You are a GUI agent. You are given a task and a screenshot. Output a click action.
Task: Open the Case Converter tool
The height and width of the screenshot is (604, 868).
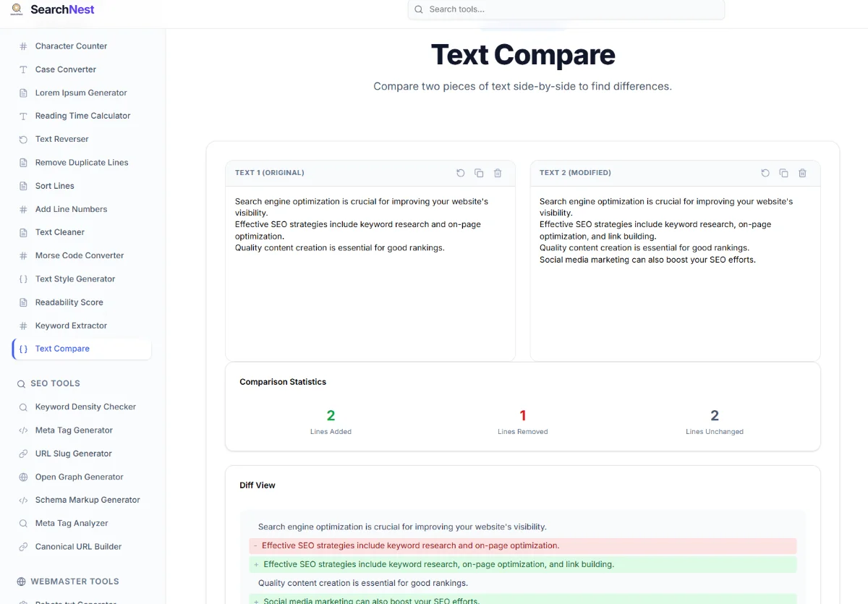coord(66,69)
